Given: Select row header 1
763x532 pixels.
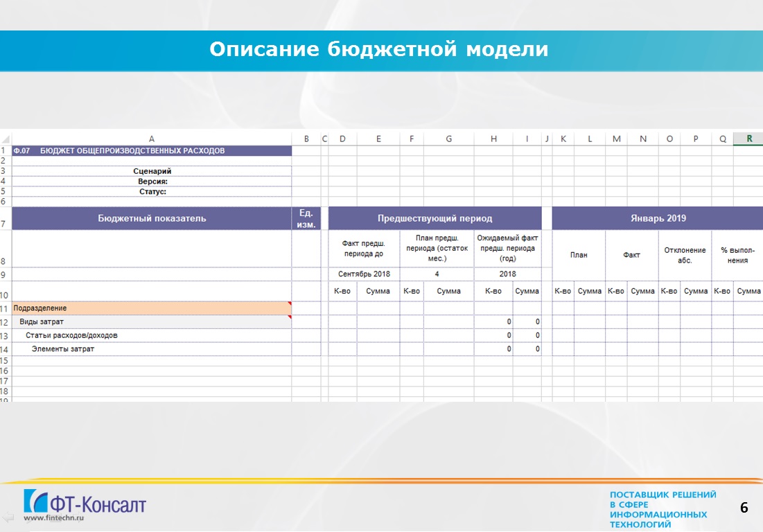Looking at the screenshot, I should point(6,151).
